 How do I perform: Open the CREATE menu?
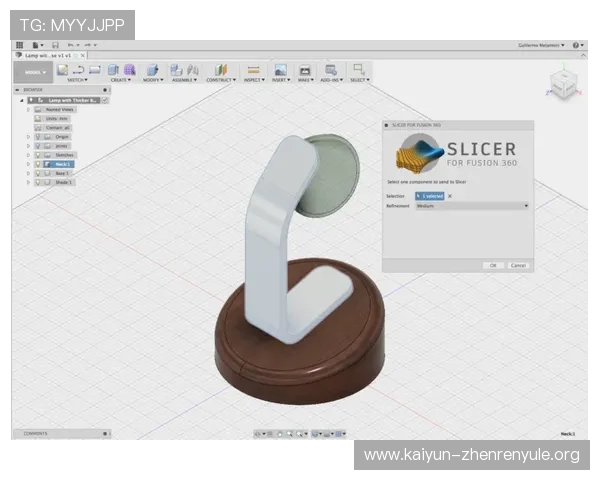pos(121,80)
